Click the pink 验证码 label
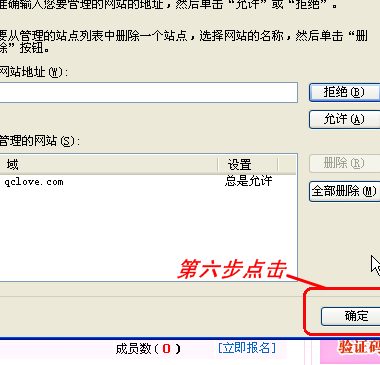 359,347
